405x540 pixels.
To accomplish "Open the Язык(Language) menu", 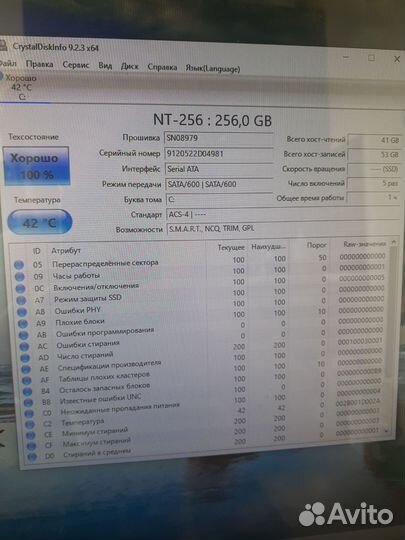I will pyautogui.click(x=212, y=68).
